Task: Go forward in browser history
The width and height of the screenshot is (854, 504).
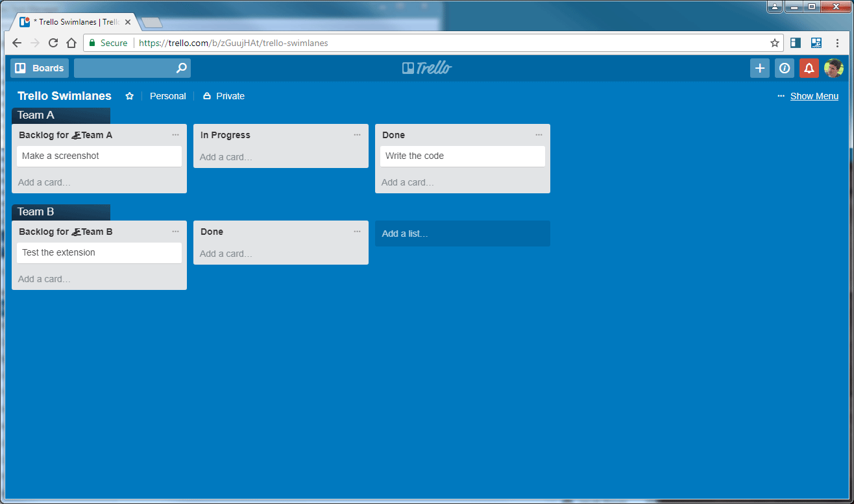Action: click(x=35, y=43)
